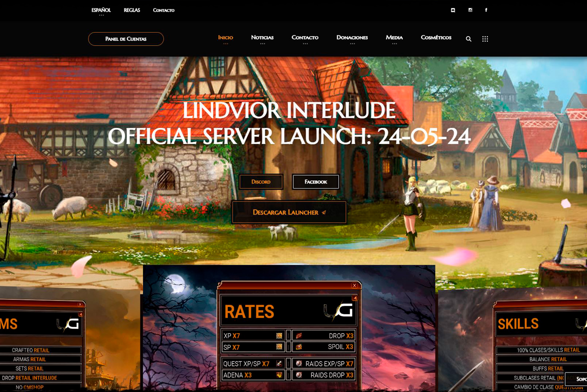The image size is (587, 392).
Task: Click the 100% CLASES/SKILLS RETAIL row
Action: click(542, 350)
